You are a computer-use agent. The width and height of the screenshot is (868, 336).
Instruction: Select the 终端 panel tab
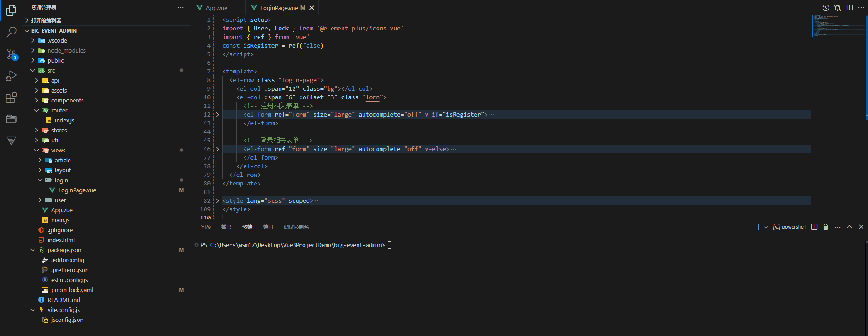(x=247, y=227)
